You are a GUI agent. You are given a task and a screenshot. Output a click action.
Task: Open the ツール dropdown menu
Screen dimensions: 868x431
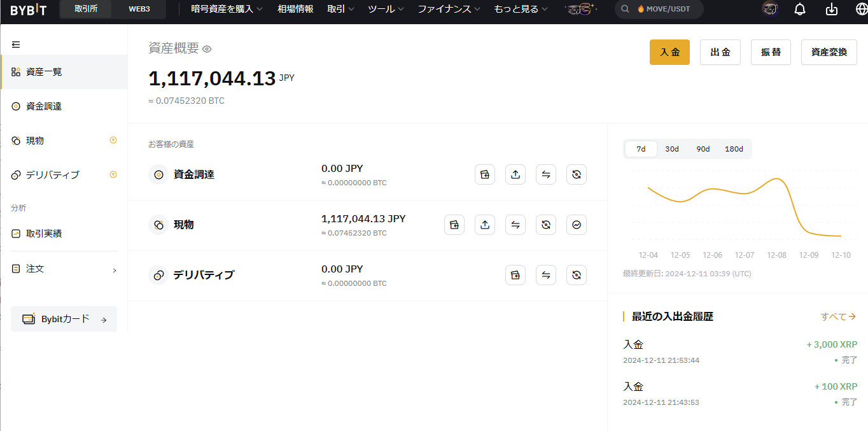tap(386, 9)
